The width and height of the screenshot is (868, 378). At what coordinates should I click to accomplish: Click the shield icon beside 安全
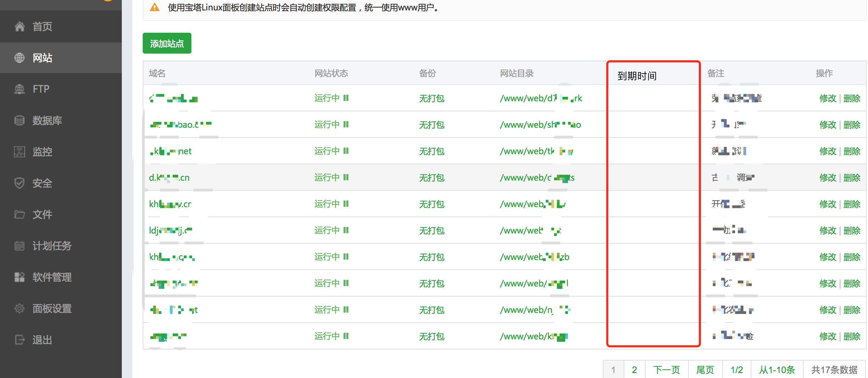point(19,183)
